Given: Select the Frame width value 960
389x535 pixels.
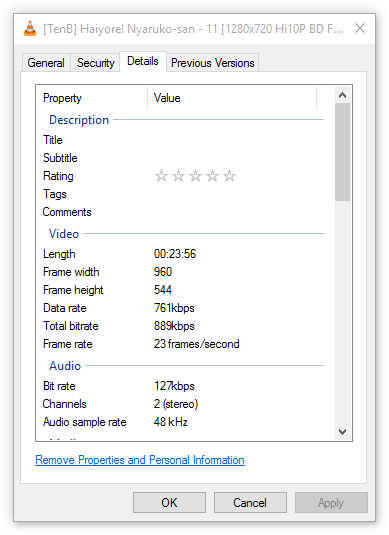Looking at the screenshot, I should [163, 272].
